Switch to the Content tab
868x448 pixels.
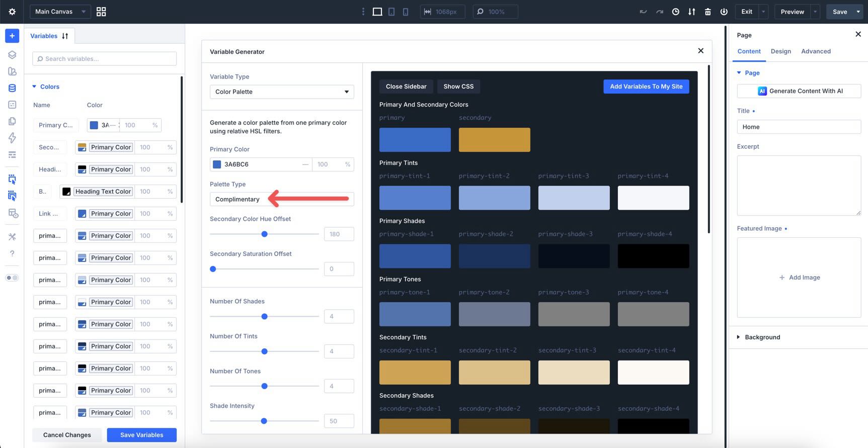(x=749, y=51)
